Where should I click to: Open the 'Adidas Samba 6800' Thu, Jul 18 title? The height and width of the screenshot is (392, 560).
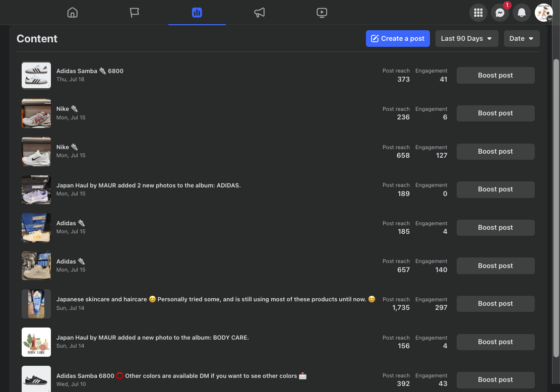point(90,71)
